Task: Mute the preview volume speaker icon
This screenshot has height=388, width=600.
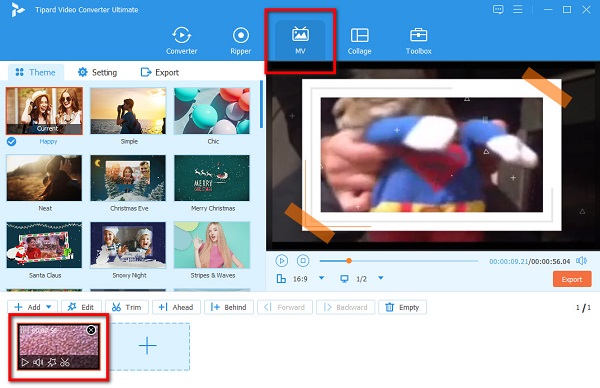Action: 581,261
